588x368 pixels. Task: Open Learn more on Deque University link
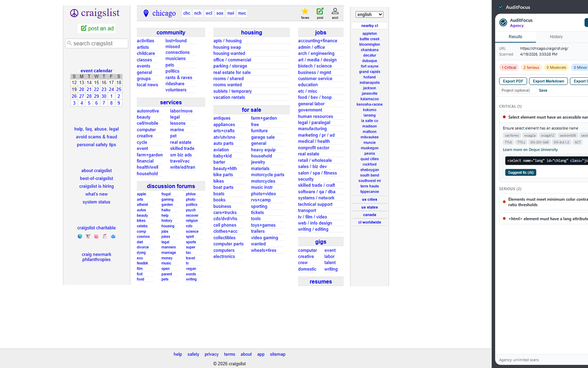(530, 149)
